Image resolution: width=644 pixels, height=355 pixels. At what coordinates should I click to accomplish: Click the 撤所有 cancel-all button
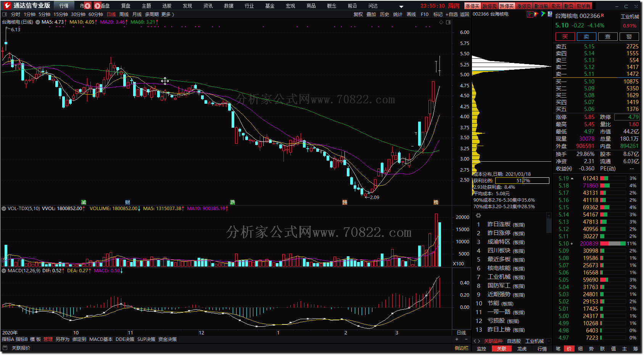[x=584, y=6]
